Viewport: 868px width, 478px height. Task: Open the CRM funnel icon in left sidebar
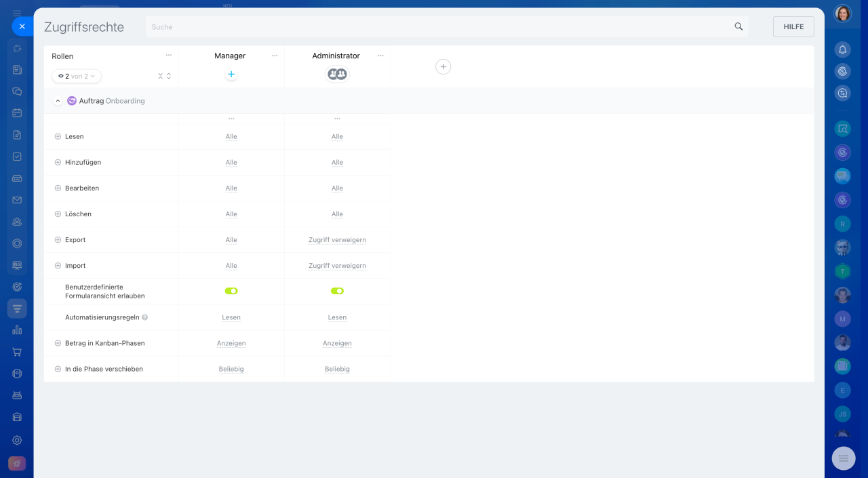(x=17, y=308)
